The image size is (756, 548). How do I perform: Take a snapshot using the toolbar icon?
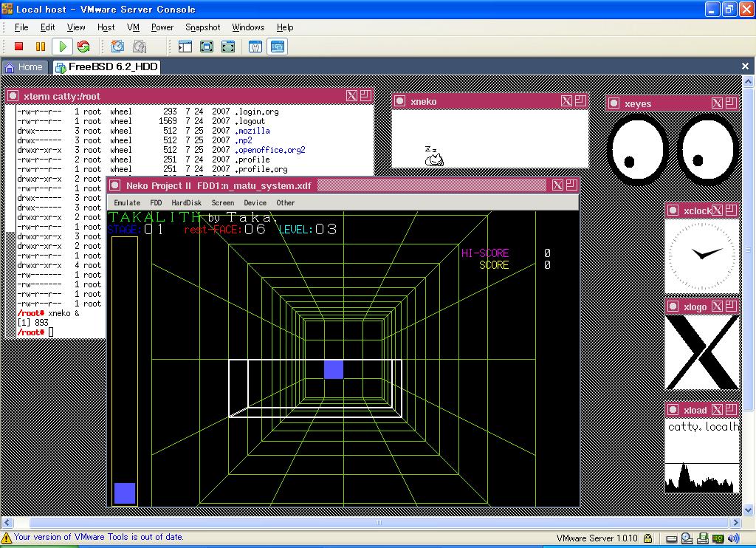pyautogui.click(x=117, y=47)
